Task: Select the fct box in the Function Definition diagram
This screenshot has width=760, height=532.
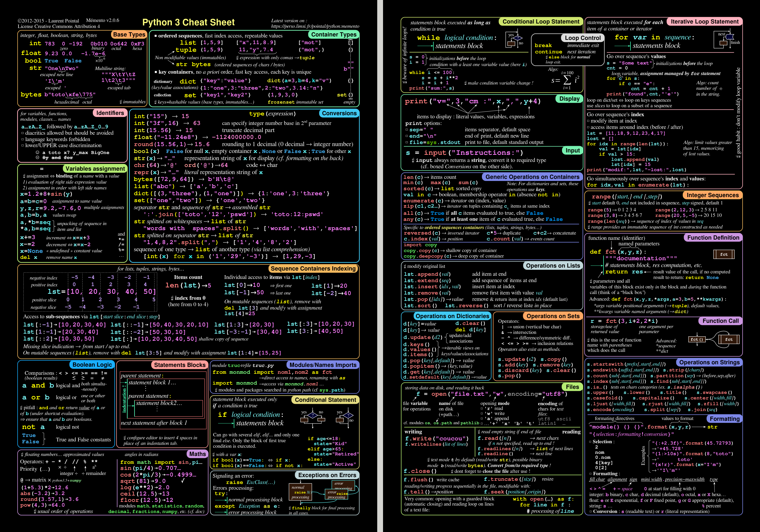Action: (x=724, y=254)
